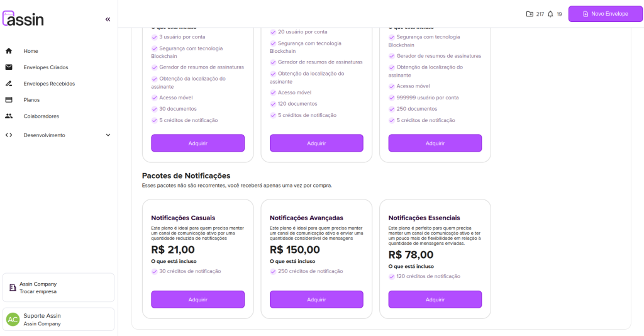Click Adquirir under Notificações Essenciais
Screen dimensions: 644x336
pos(435,300)
